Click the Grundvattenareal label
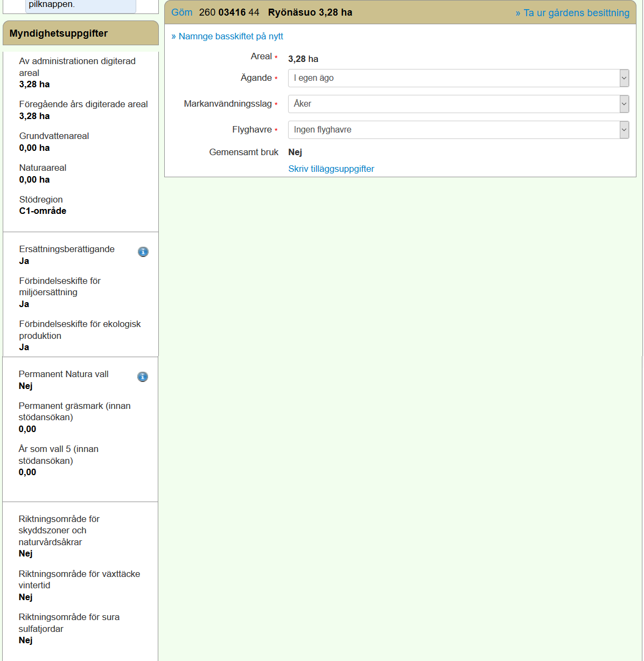Image resolution: width=644 pixels, height=661 pixels. tap(54, 136)
